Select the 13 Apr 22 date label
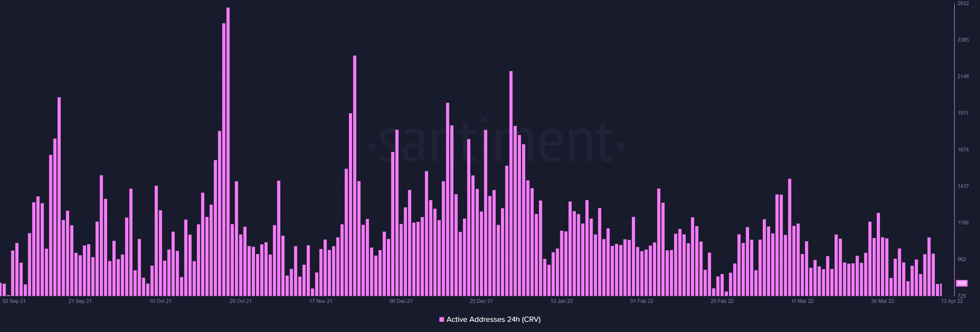 952,301
